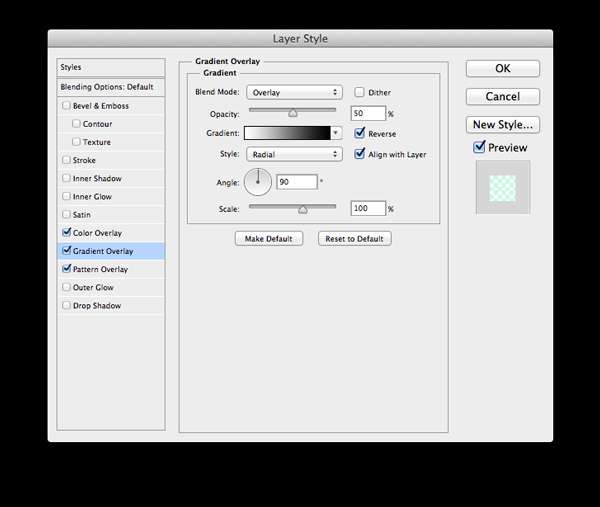Select the Stroke label

84,160
